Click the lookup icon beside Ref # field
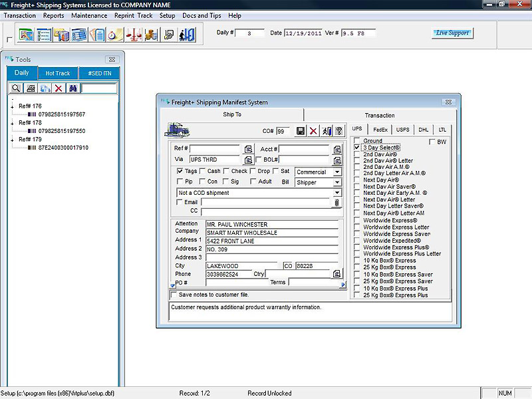Viewport: 532px width, 399px height. pyautogui.click(x=248, y=149)
